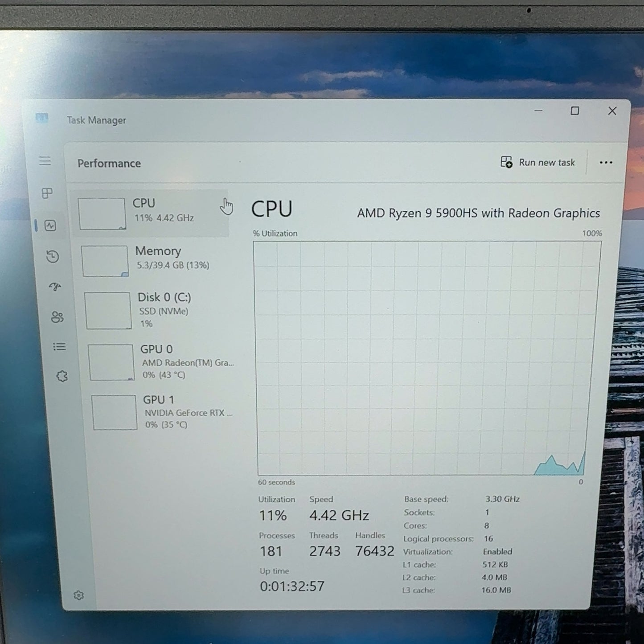Select the CPU performance entry
644x644 pixels.
coord(151,213)
